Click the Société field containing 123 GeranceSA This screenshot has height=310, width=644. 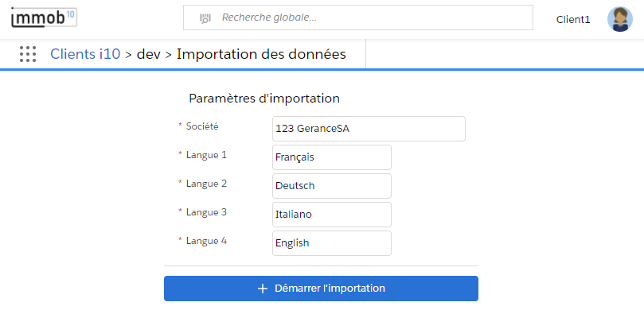369,129
